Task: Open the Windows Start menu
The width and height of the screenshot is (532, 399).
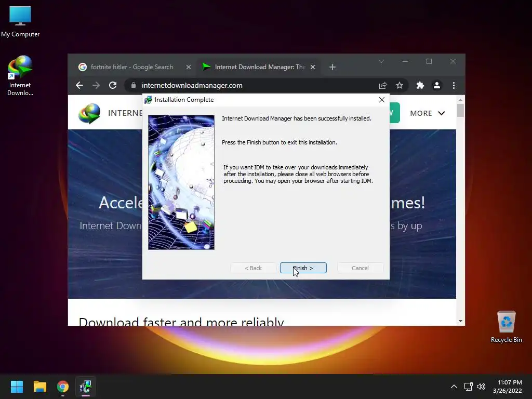Action: click(17, 387)
